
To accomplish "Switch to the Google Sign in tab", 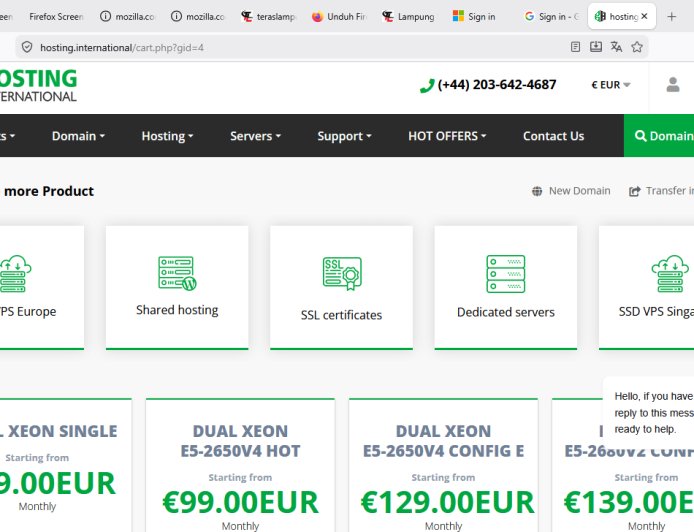I will pos(551,17).
